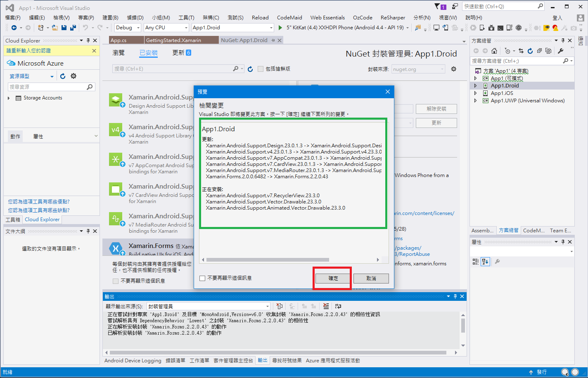This screenshot has width=588, height=378.
Task: Click the yellow re-enter credentials link in Cloud Explorer
Action: [x=28, y=51]
